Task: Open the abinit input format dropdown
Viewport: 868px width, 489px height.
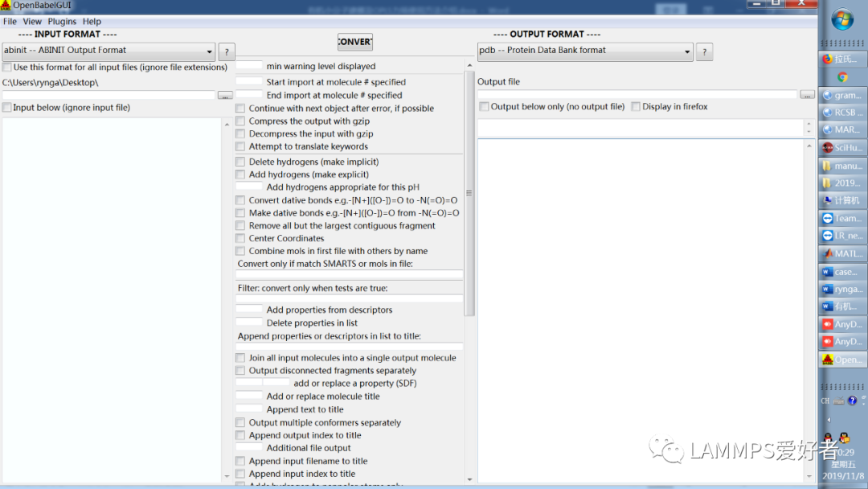Action: (x=108, y=51)
